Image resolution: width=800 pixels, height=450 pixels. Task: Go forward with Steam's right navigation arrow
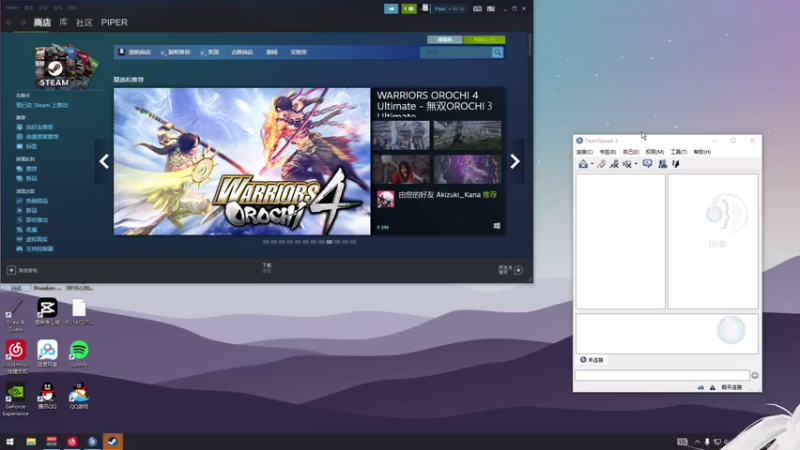tap(22, 22)
